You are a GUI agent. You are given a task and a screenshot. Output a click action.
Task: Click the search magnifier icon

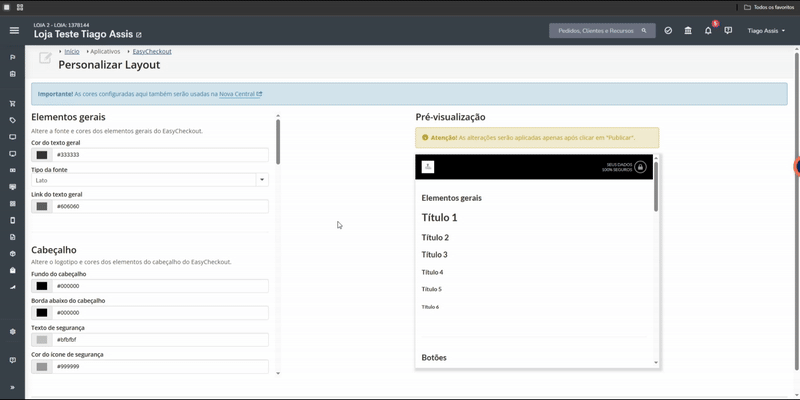point(644,31)
